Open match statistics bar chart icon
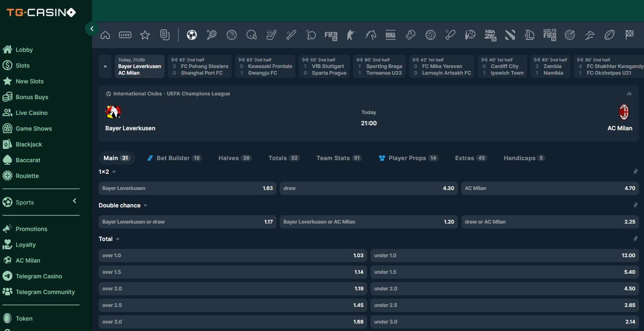 629,94
